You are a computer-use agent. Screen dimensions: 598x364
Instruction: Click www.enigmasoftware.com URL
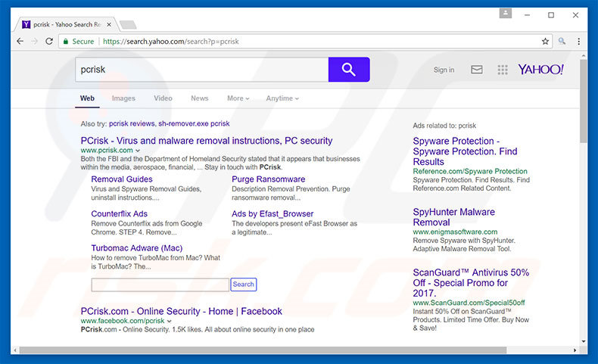point(456,232)
